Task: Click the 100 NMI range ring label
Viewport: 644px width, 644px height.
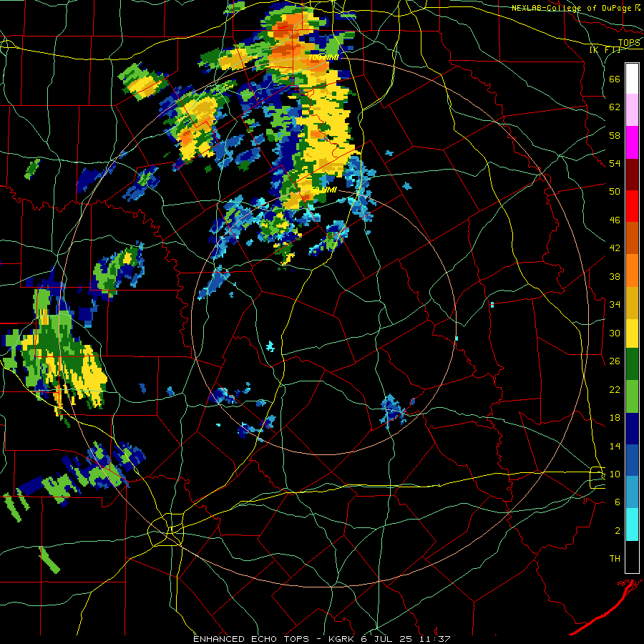Action: (323, 58)
